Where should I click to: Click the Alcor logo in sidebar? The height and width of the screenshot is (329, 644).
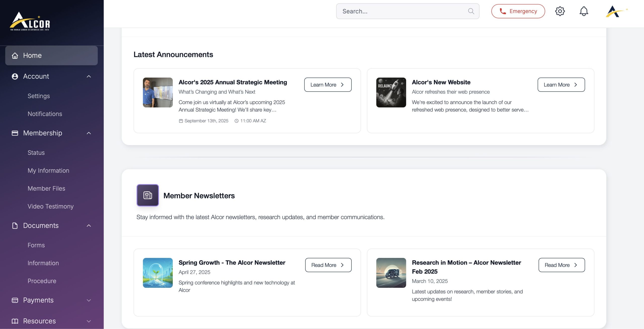coord(30,22)
